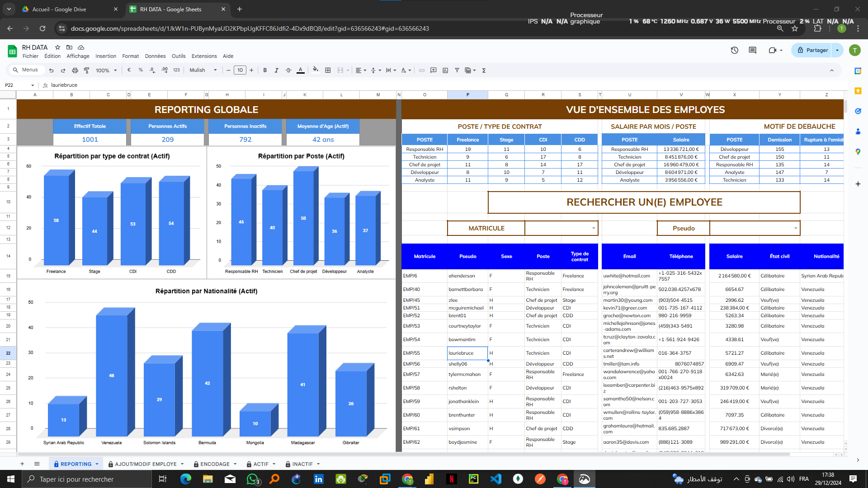
Task: Click the print icon
Action: (75, 70)
